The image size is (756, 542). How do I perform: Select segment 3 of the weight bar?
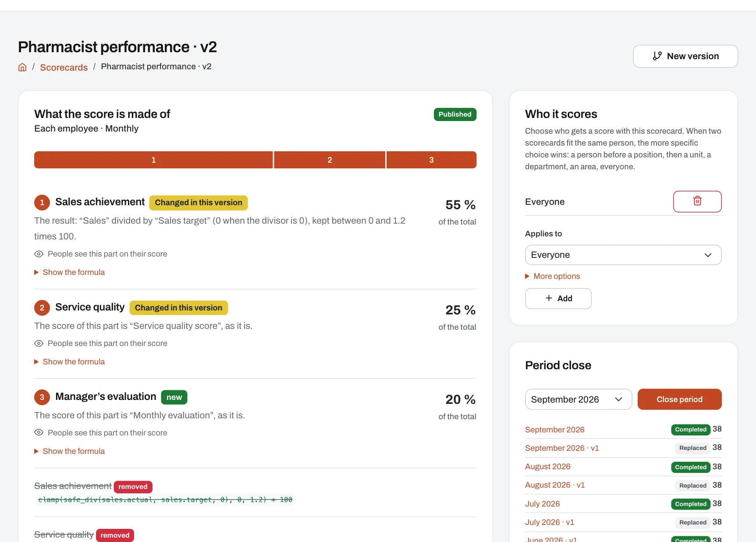(431, 160)
